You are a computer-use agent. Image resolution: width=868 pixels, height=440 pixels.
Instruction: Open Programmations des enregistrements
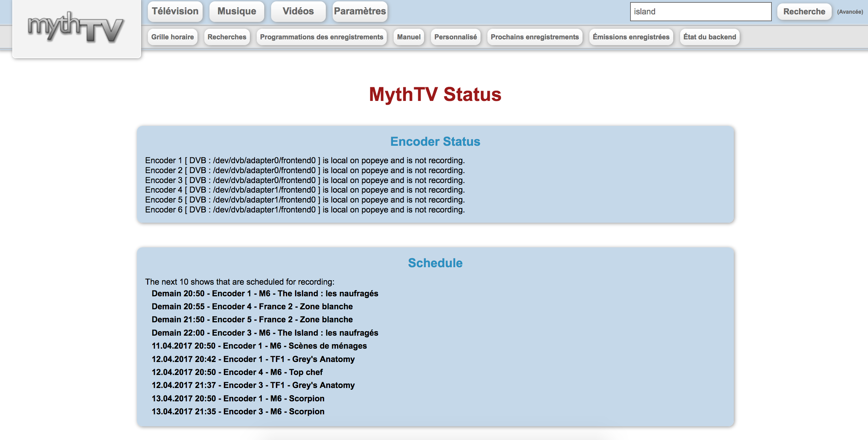322,37
